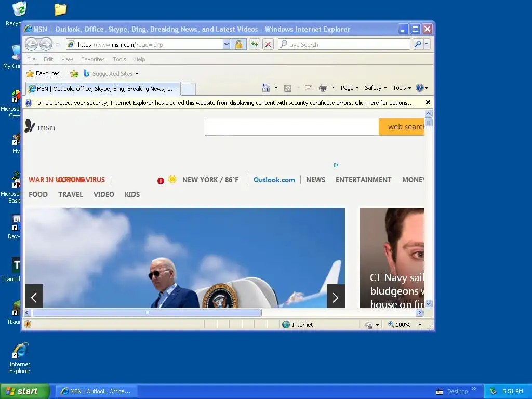Open the New York 86°F weather link
532x399 pixels.
pyautogui.click(x=210, y=180)
